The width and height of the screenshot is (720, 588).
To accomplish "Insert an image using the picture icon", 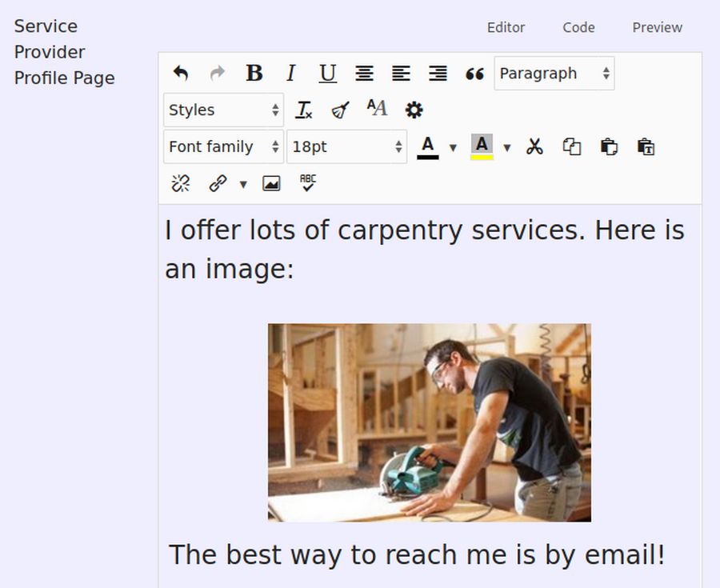I will tap(271, 183).
